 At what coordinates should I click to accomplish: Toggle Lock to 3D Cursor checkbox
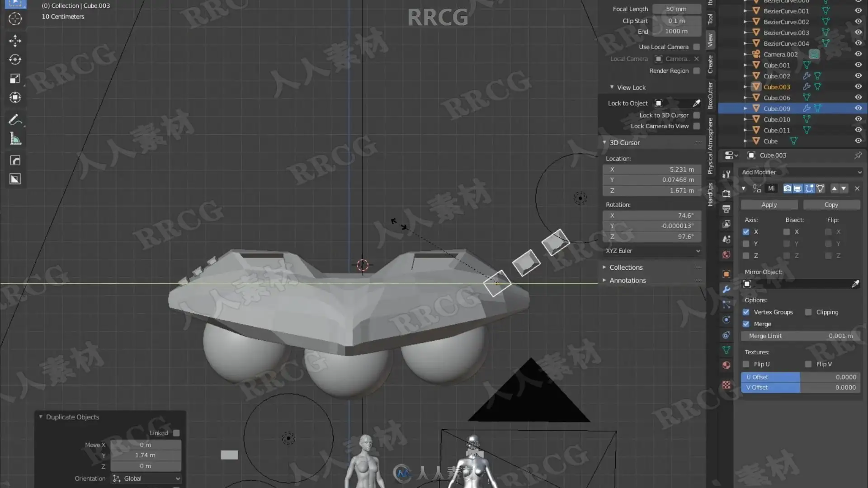[x=697, y=115]
